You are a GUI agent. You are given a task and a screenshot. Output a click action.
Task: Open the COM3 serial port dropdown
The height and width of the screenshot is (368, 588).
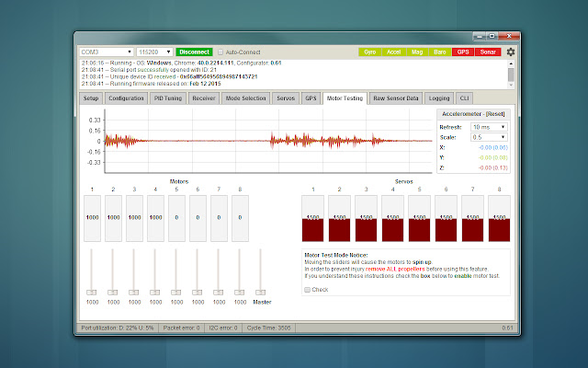point(106,52)
